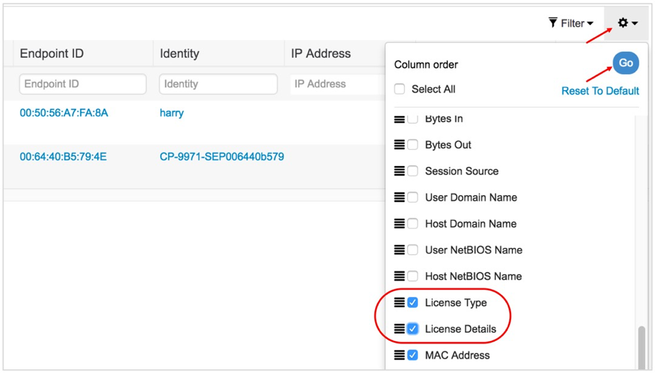Viewport: 655px width, 373px height.
Task: Uncheck the License Type checkbox
Action: click(413, 302)
